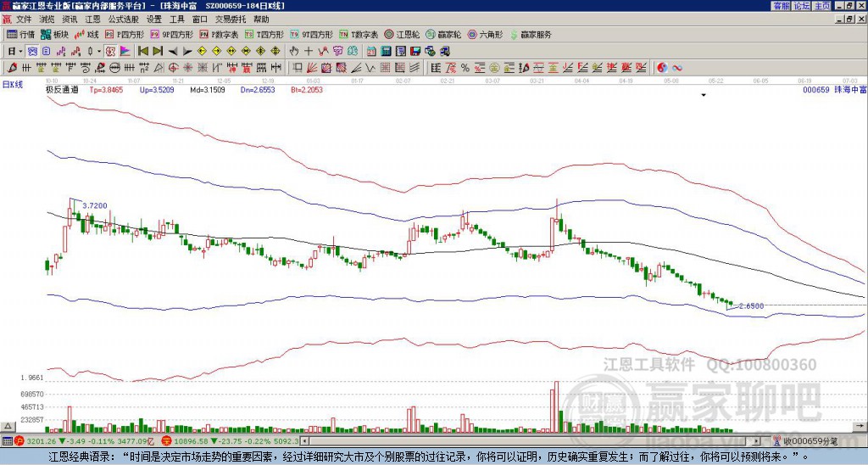
Task: Click the Dn=2.6553 value
Action: [x=258, y=89]
